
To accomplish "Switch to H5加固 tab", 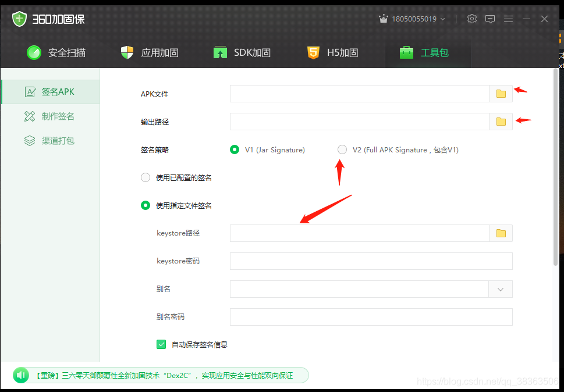I will tap(332, 52).
